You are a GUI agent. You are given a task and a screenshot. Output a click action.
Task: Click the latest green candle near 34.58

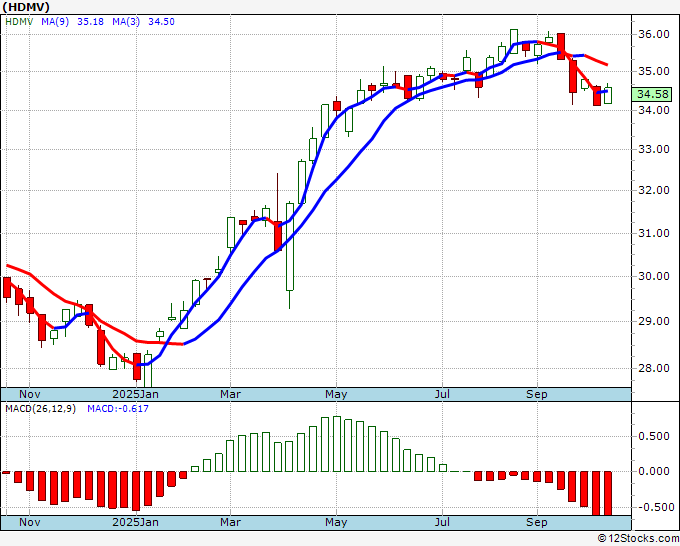click(608, 95)
